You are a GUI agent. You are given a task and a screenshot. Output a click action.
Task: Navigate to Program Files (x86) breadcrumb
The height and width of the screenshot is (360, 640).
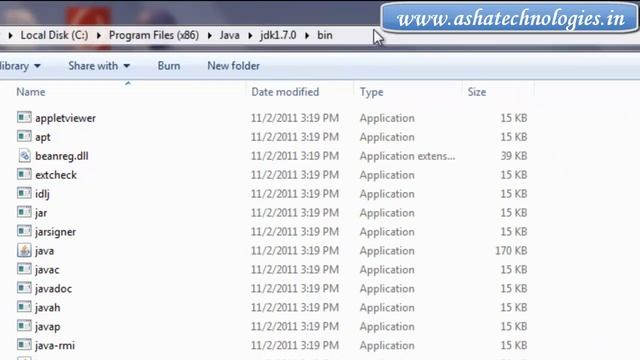(154, 36)
